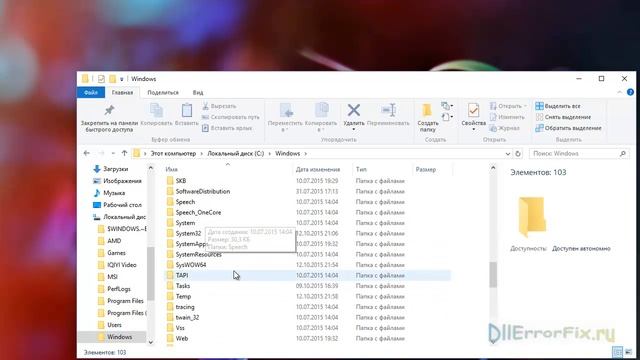Screen dimensions: 640x360
Task: Click the Rename icon in ribbon
Action: [388, 110]
